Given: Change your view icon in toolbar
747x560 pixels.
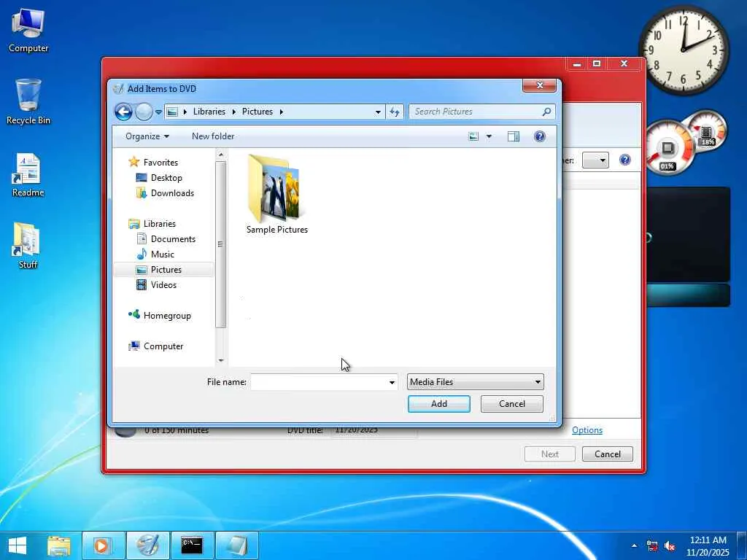Looking at the screenshot, I should [473, 136].
